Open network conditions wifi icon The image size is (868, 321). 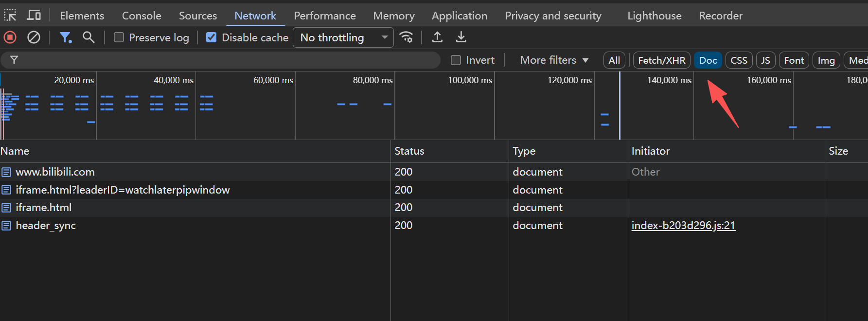point(406,37)
